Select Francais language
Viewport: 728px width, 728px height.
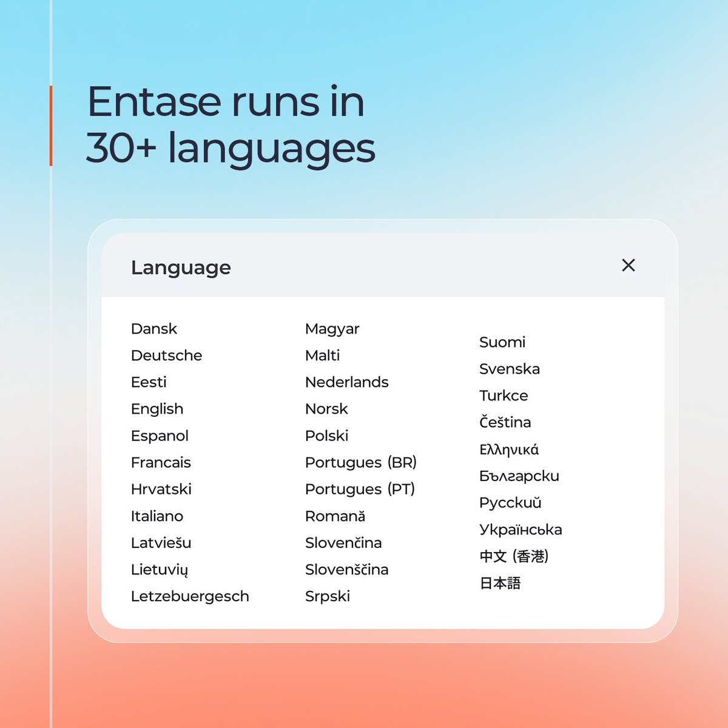point(161,462)
